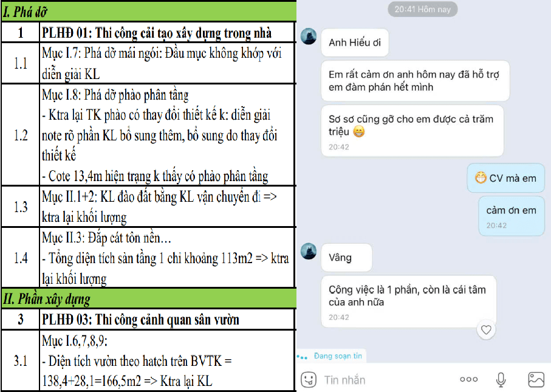Image resolution: width=551 pixels, height=392 pixels.
Task: Click cell 'Mục II.3: Đắp cát tôn nền'
Action: pos(167,258)
